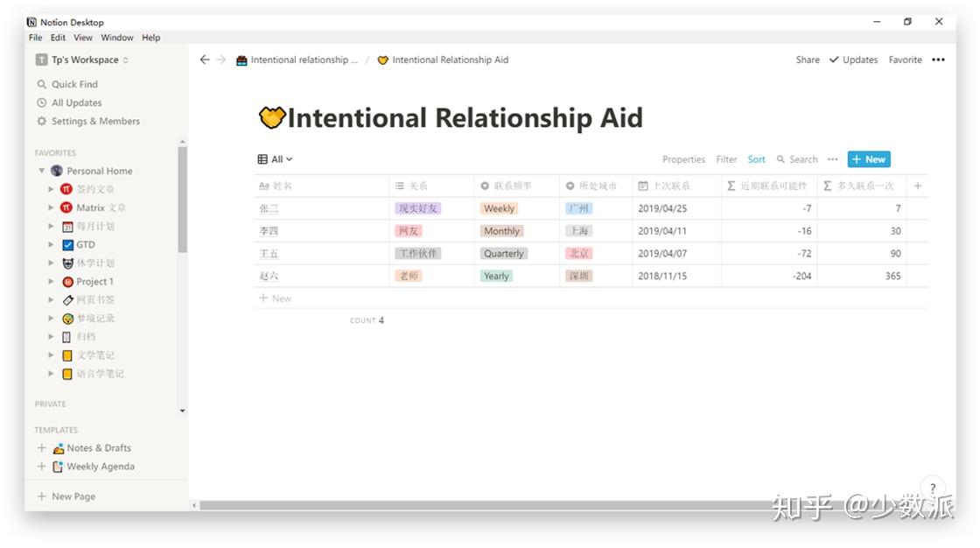Expand the Project 1 page arrow
Viewport: 980px width, 548px height.
[x=52, y=282]
